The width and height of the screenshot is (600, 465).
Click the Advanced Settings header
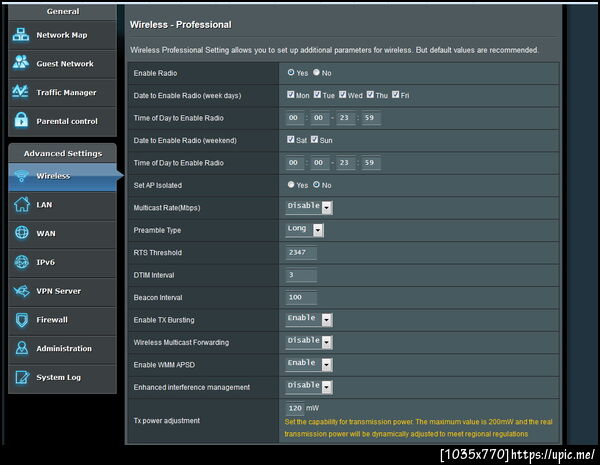[63, 153]
